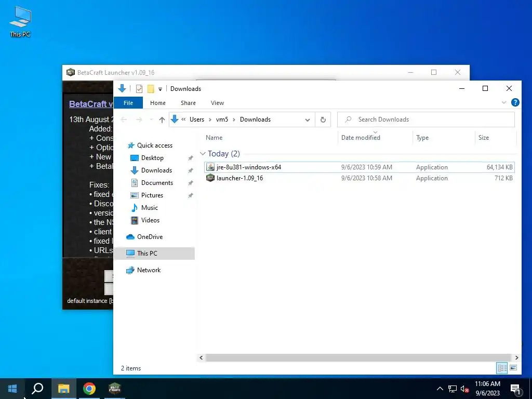Click scrollbar left arrow
This screenshot has height=399, width=532.
click(x=201, y=357)
